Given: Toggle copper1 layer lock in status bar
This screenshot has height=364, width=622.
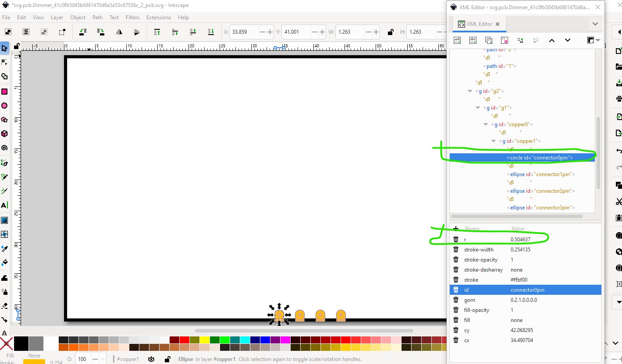Looking at the screenshot, I should (x=167, y=359).
